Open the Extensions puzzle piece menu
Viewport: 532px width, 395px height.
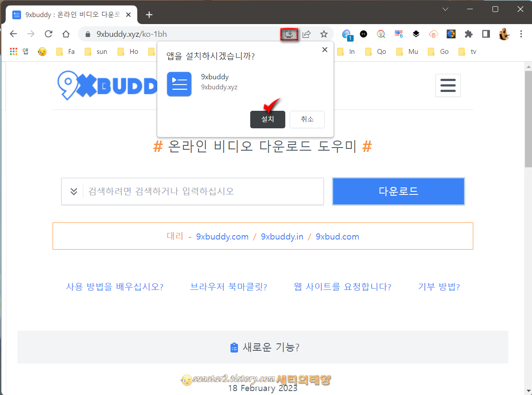469,34
